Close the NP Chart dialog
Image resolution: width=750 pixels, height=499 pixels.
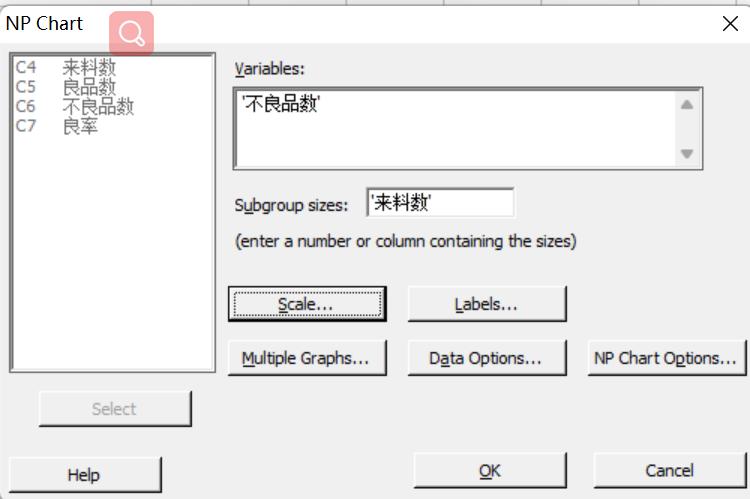point(730,24)
